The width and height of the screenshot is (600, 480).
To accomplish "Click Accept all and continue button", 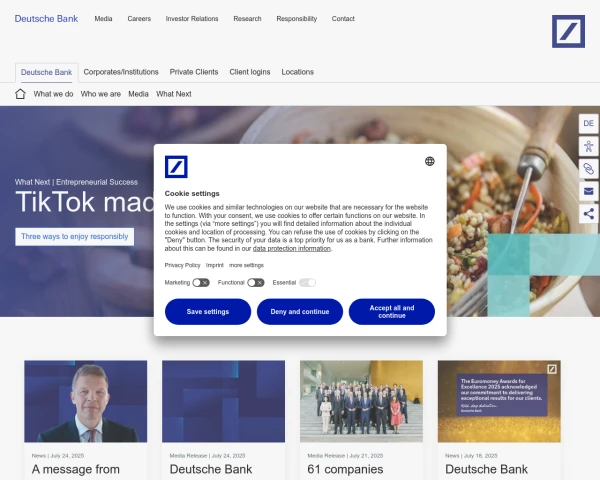I will 392,312.
